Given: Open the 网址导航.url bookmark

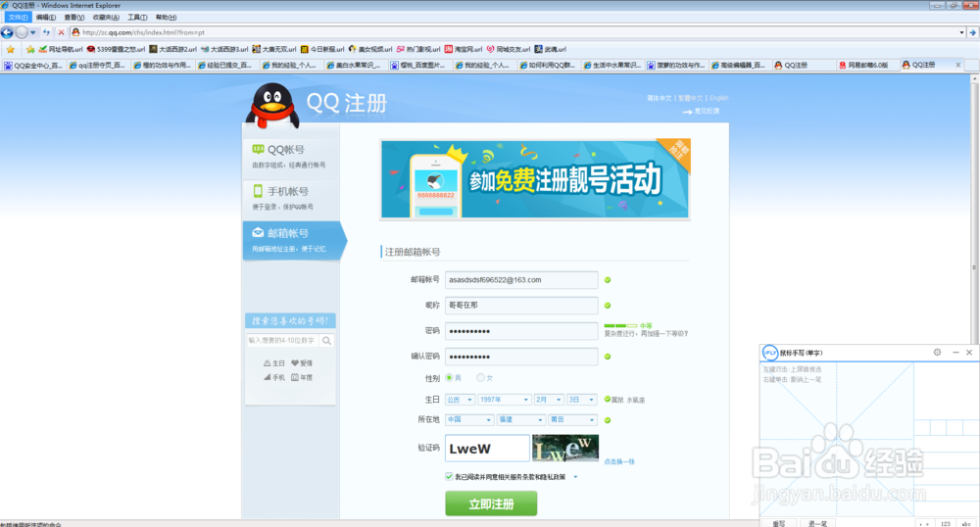Looking at the screenshot, I should click(x=61, y=49).
